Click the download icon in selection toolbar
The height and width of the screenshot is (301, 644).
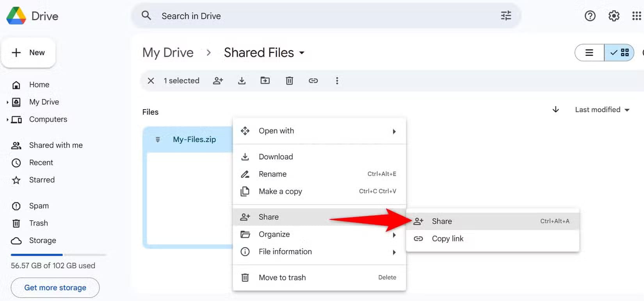click(x=242, y=81)
